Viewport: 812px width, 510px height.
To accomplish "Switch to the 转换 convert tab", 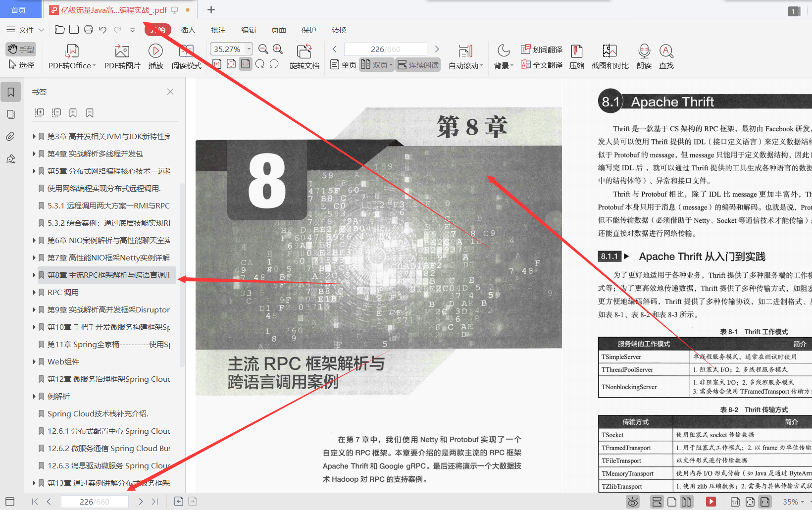I will [x=339, y=30].
